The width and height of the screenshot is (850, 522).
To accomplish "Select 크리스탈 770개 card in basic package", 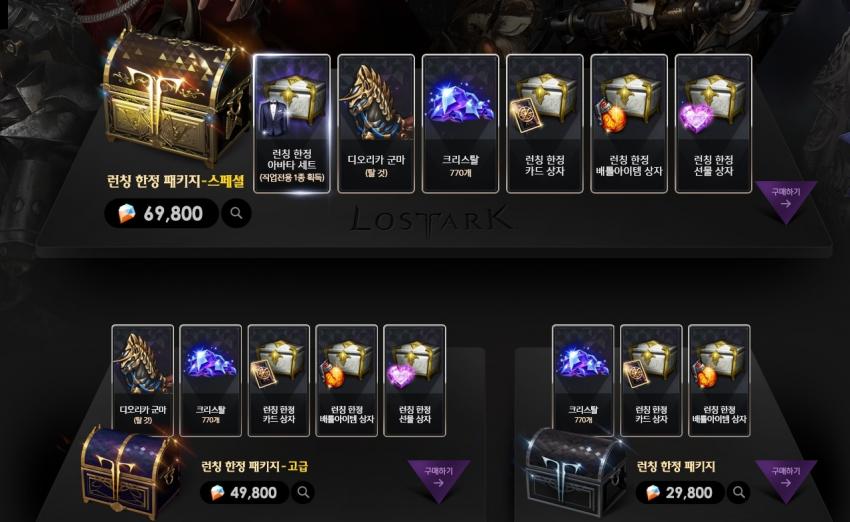I will [583, 381].
